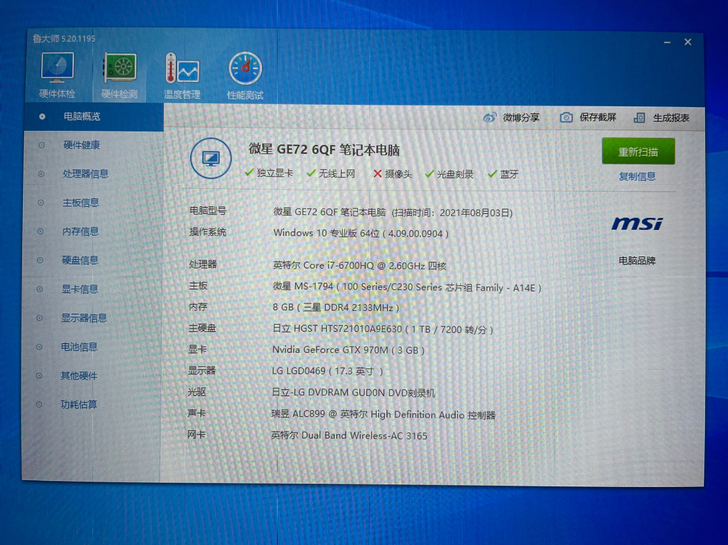Click the Dual Band Wireless-AC 3165 text
Image resolution: width=728 pixels, height=545 pixels.
349,435
